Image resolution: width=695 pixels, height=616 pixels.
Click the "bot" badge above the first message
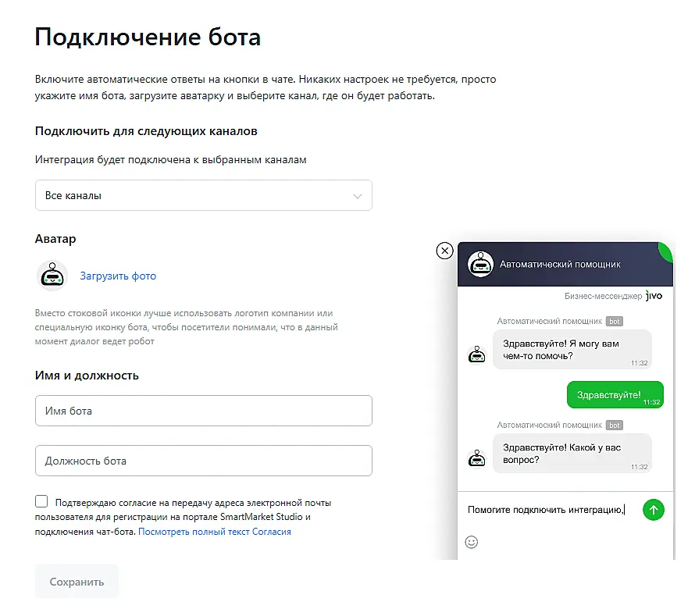(615, 322)
